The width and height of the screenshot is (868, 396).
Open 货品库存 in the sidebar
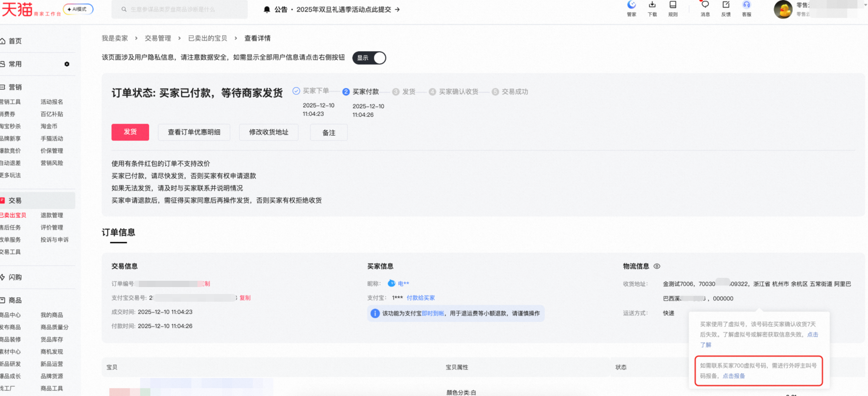pyautogui.click(x=52, y=339)
